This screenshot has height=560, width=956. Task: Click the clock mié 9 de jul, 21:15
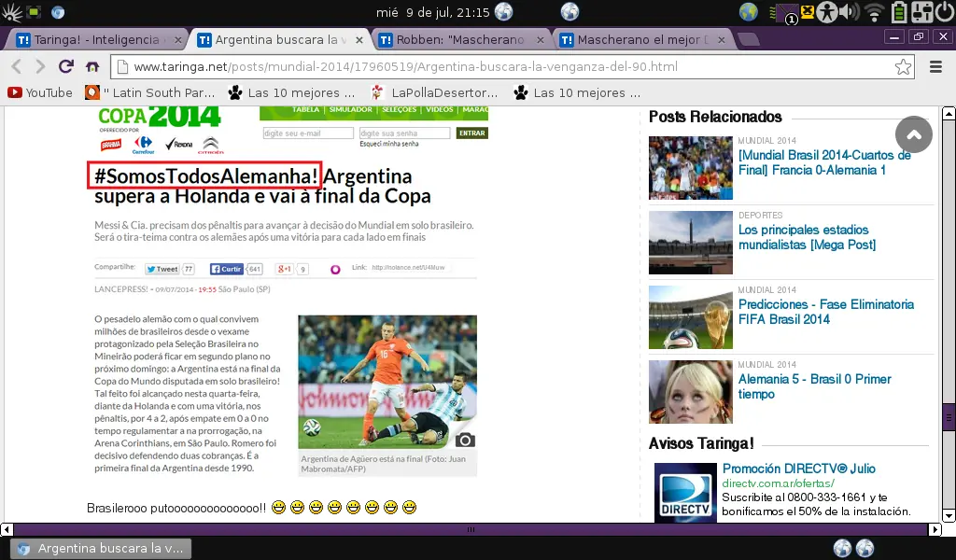pyautogui.click(x=433, y=12)
